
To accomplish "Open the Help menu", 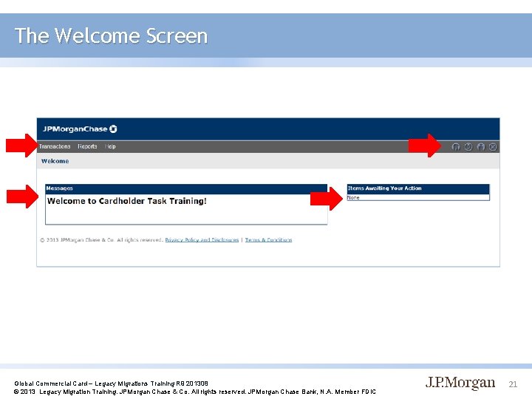I will (110, 146).
